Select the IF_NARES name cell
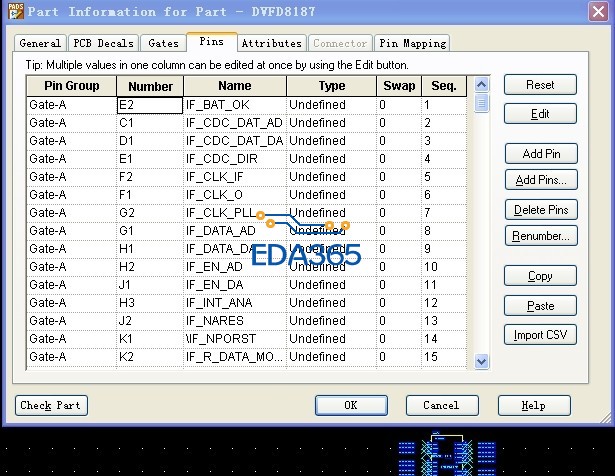615x476 pixels. pos(235,321)
